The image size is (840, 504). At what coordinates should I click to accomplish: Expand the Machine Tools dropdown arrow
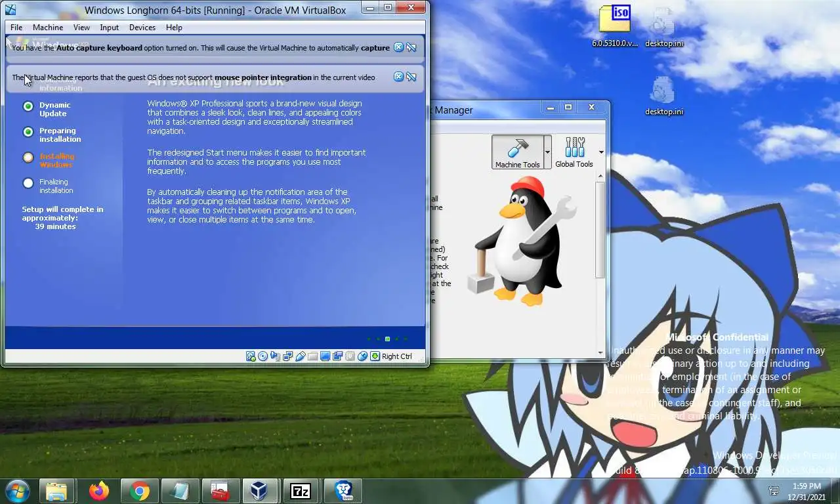coord(547,152)
